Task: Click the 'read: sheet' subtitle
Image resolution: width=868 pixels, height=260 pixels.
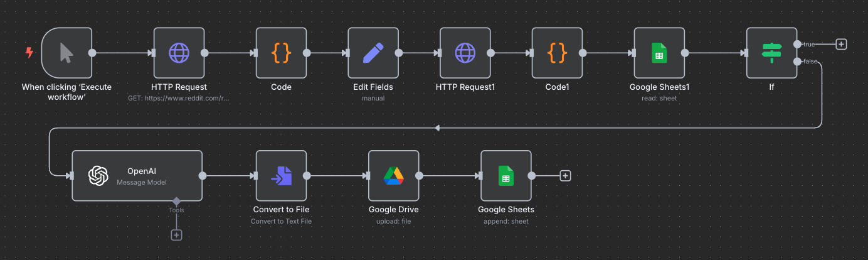Action: click(x=659, y=99)
